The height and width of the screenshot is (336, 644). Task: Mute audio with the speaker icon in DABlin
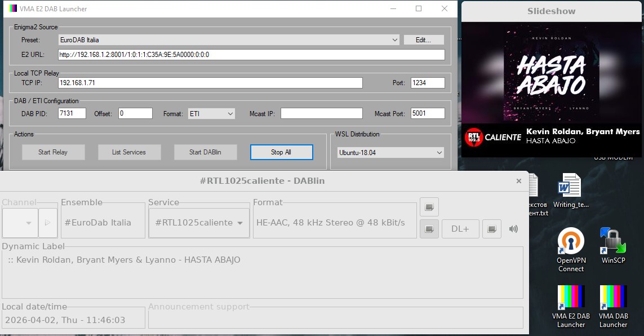513,229
